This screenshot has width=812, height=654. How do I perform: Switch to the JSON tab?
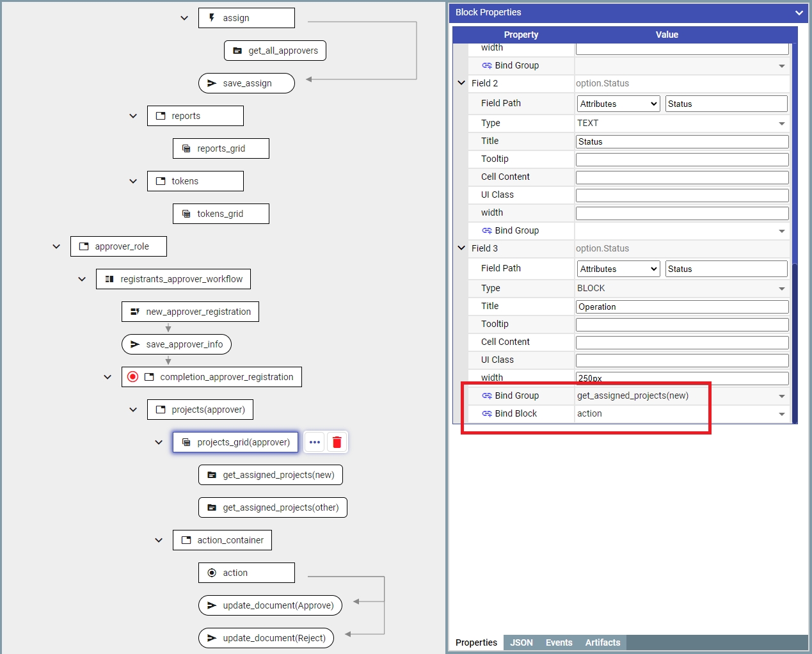click(521, 642)
